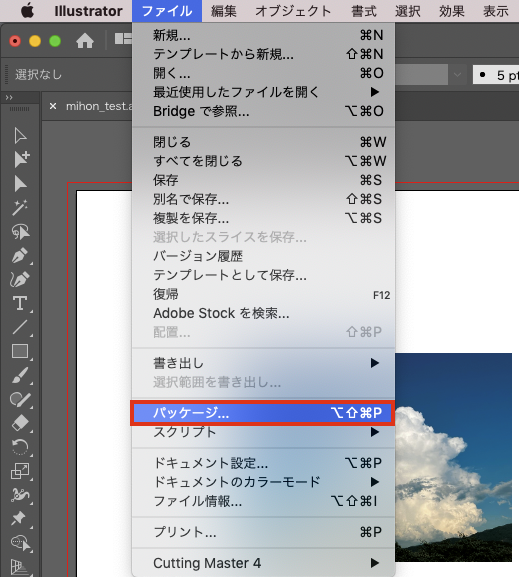Select the Rotate tool
The image size is (519, 577).
point(20,447)
